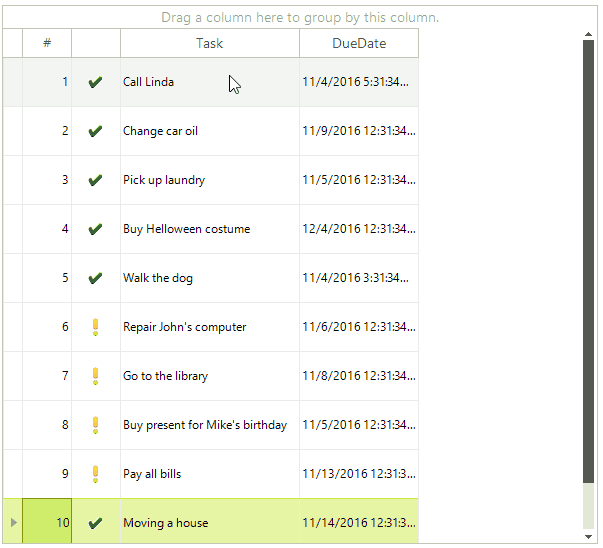Click the number cell 3
This screenshot has width=603, height=548.
pos(47,180)
